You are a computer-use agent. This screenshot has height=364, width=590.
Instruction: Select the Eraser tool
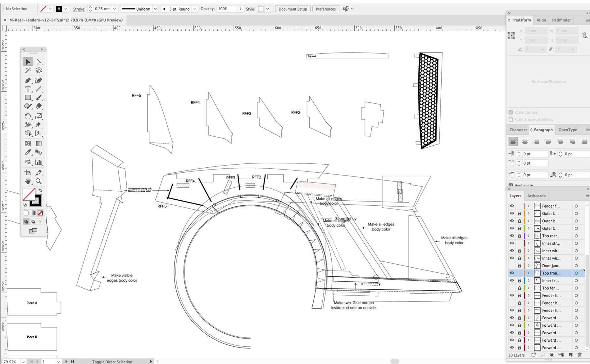tap(39, 106)
